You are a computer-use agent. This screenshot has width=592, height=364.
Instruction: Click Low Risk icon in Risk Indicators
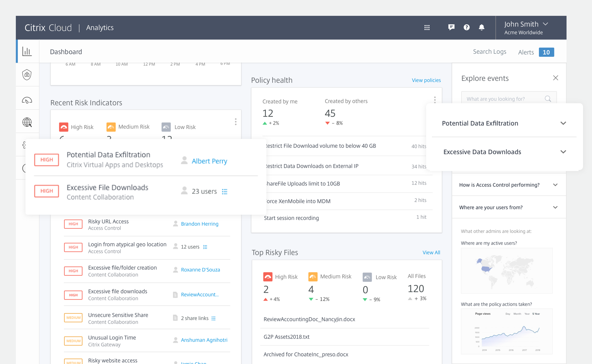tap(166, 127)
